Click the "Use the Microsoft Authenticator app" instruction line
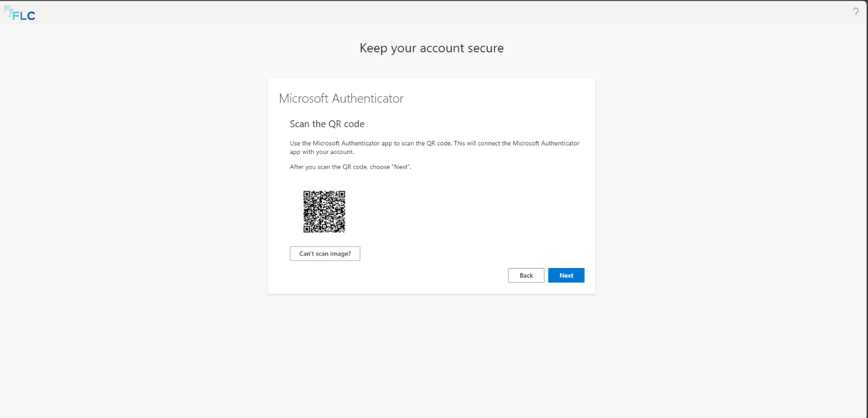868x418 pixels. tap(434, 143)
